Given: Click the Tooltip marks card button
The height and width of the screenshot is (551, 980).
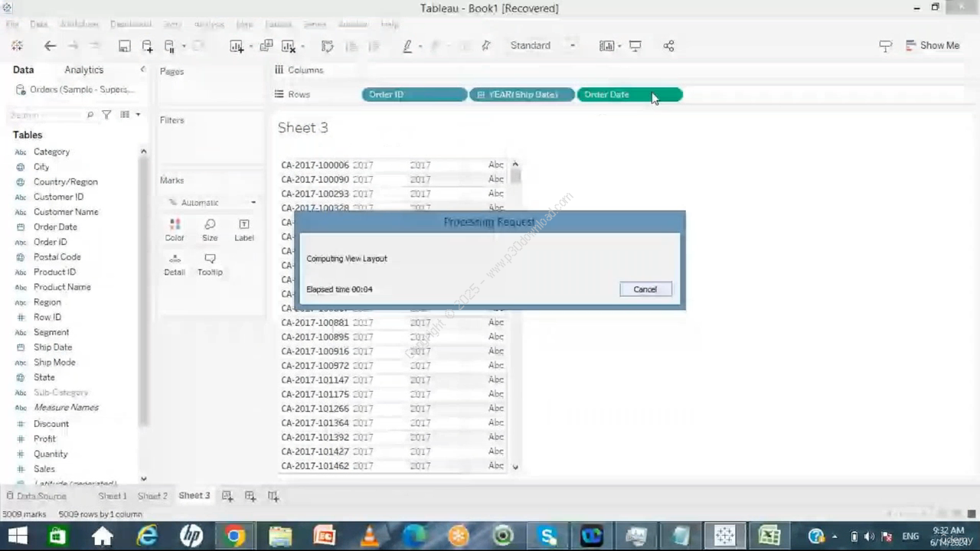Looking at the screenshot, I should 210,264.
